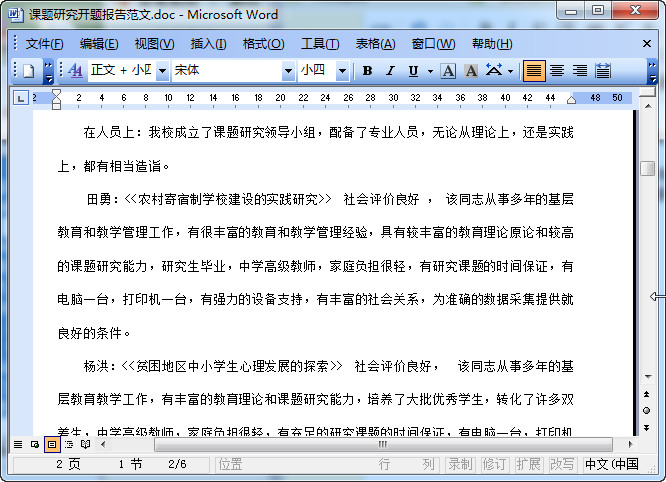The width and height of the screenshot is (666, 482).
Task: Open the 编辑(E) menu
Action: pos(99,44)
